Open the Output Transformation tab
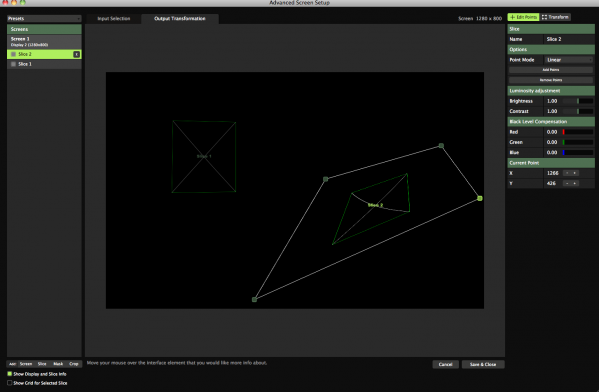This screenshot has width=599, height=392. pos(180,18)
